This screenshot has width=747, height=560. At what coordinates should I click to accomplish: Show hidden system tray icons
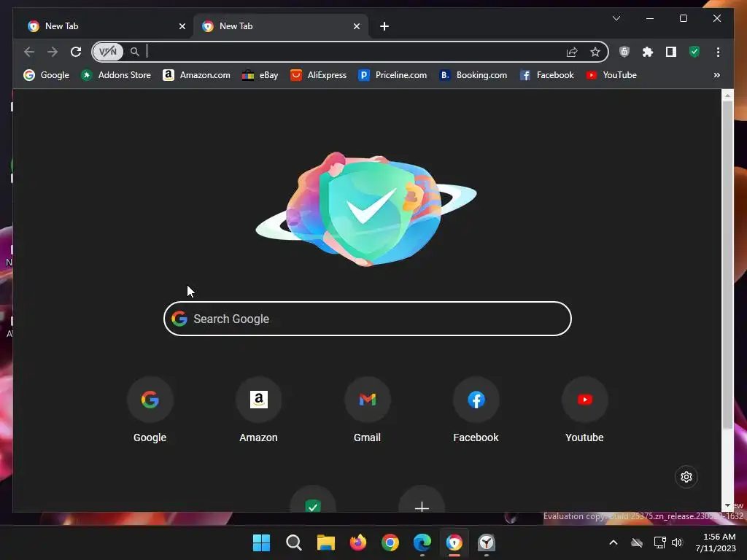[x=613, y=542]
